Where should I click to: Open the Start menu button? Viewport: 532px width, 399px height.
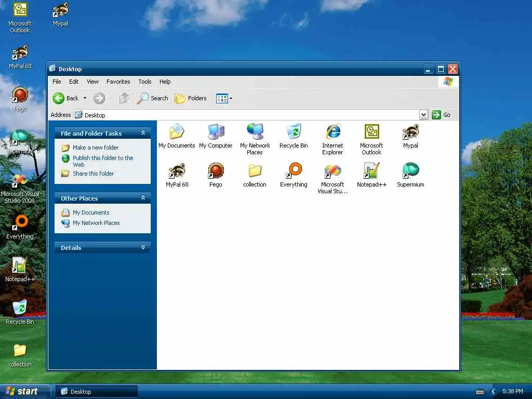pyautogui.click(x=24, y=392)
